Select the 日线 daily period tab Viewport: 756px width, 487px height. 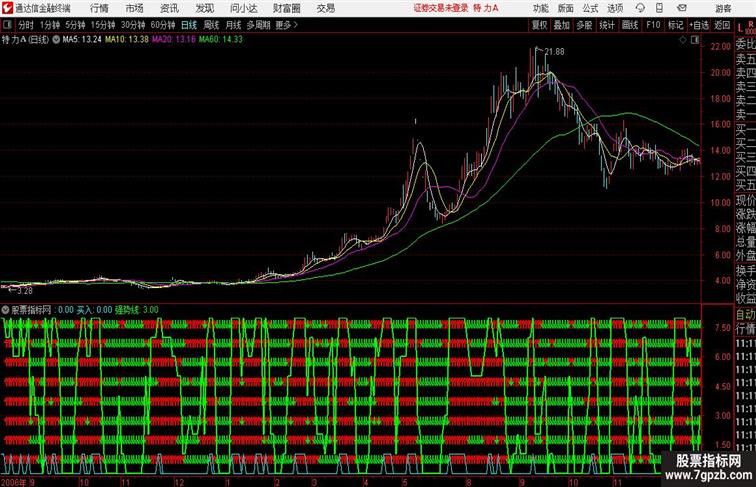point(189,25)
